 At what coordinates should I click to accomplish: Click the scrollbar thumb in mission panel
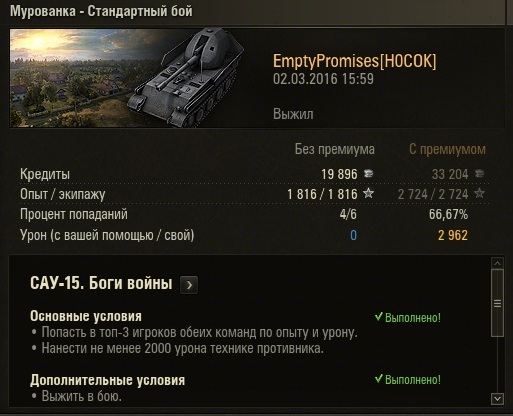pos(497,303)
